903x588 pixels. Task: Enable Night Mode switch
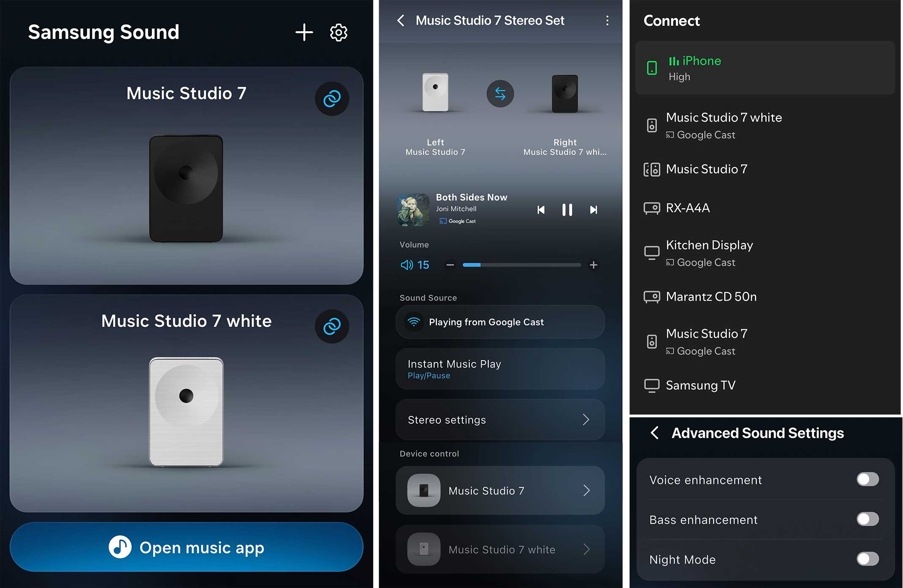click(x=868, y=559)
